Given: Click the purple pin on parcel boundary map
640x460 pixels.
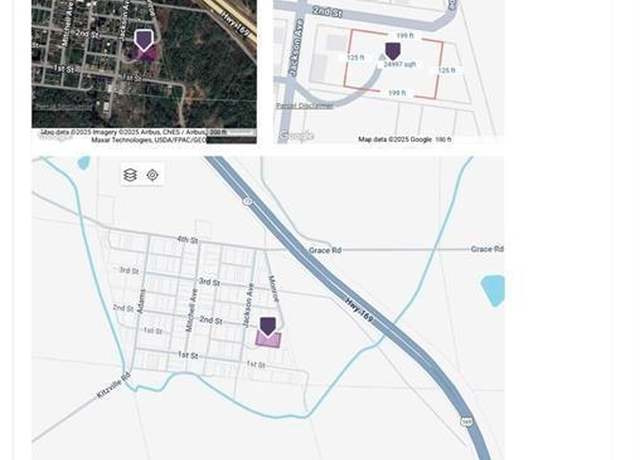Looking at the screenshot, I should [x=393, y=51].
